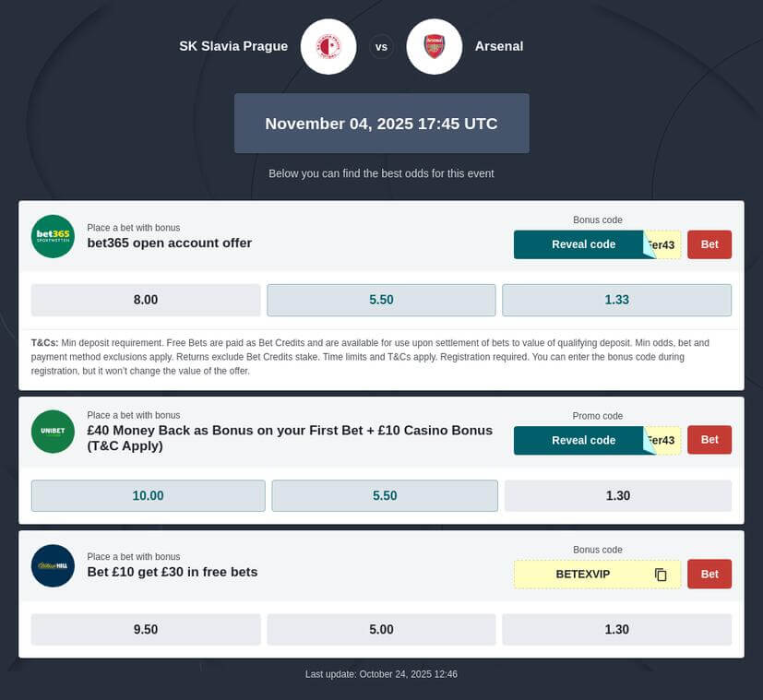The image size is (763, 700).
Task: Click the Arsenal club crest
Action: coord(434,46)
